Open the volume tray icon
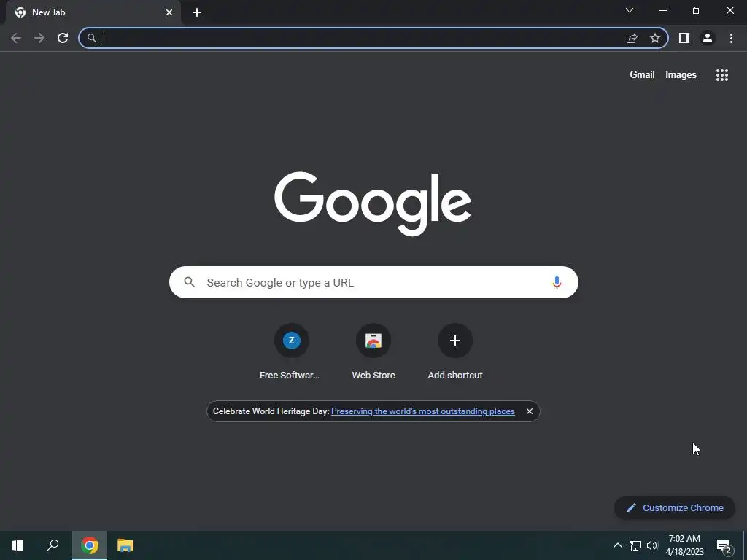747x560 pixels. [652, 545]
